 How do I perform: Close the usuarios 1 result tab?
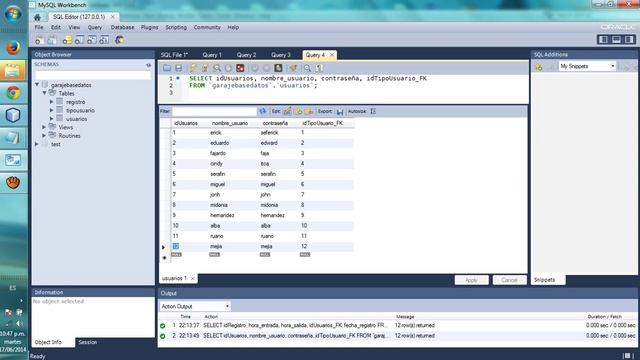click(x=192, y=279)
